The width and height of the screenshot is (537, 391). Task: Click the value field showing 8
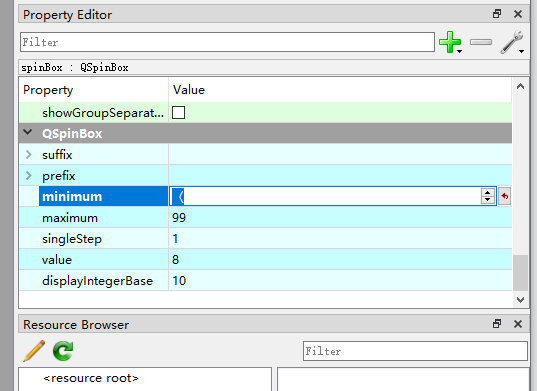click(x=175, y=260)
